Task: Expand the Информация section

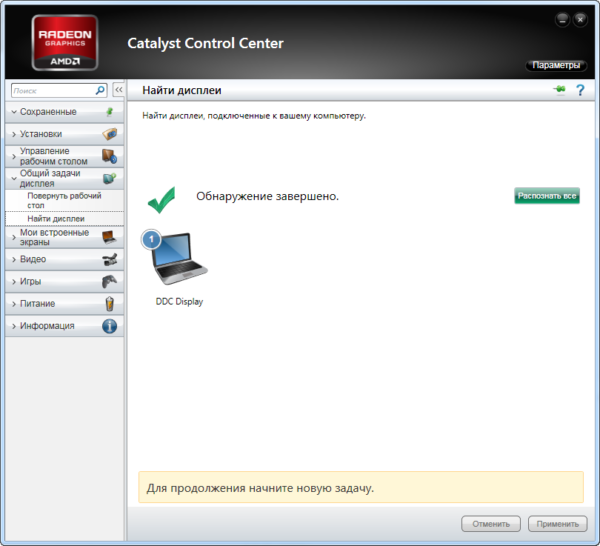Action: click(14, 326)
